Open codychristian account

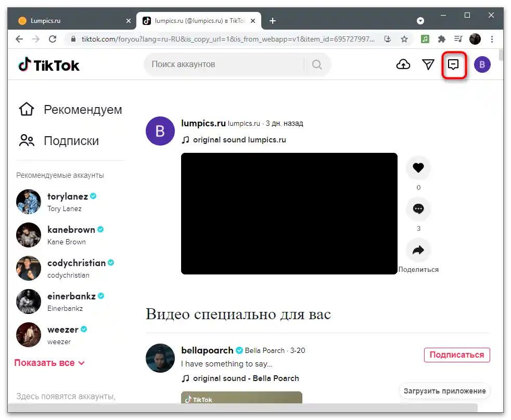coord(76,262)
